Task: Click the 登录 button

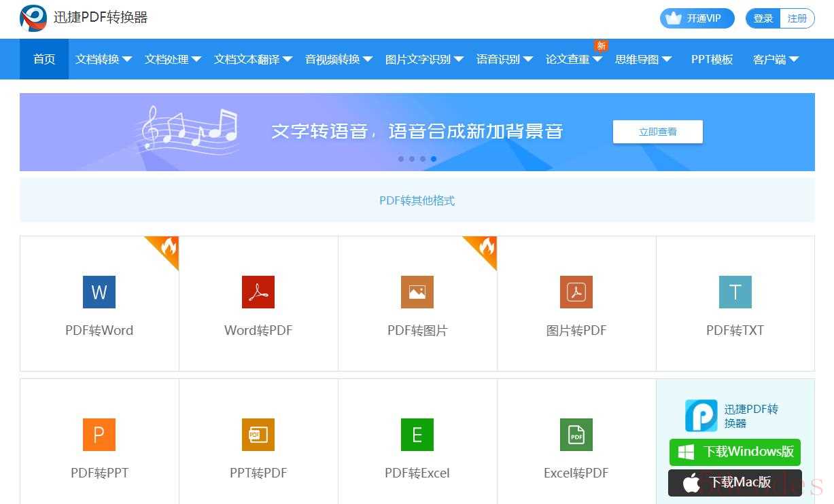Action: tap(763, 18)
